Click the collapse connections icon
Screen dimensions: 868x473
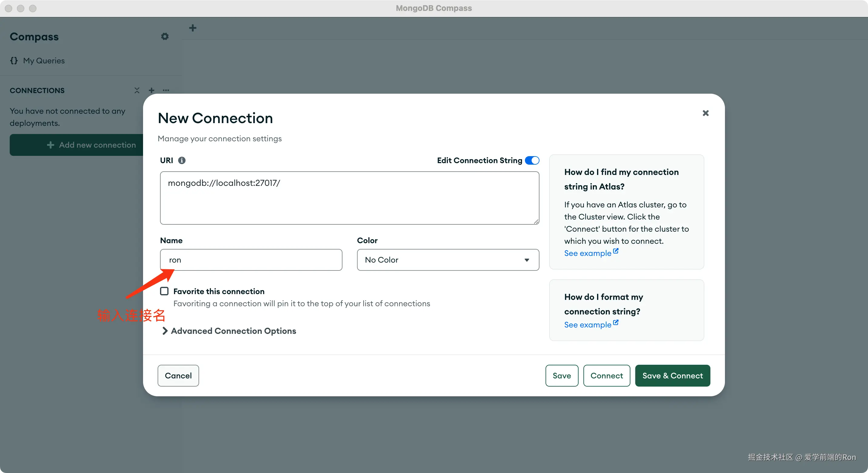coord(137,90)
